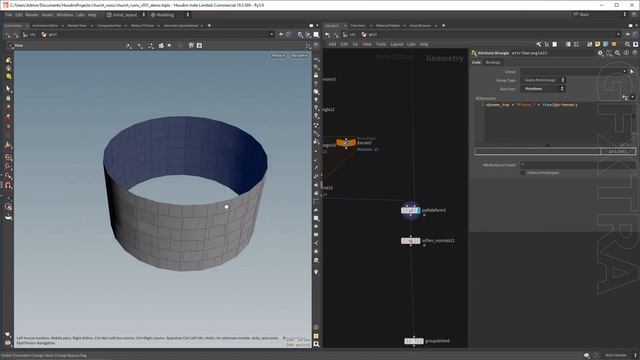
Task: Open the Run Over dropdown
Action: click(543, 89)
